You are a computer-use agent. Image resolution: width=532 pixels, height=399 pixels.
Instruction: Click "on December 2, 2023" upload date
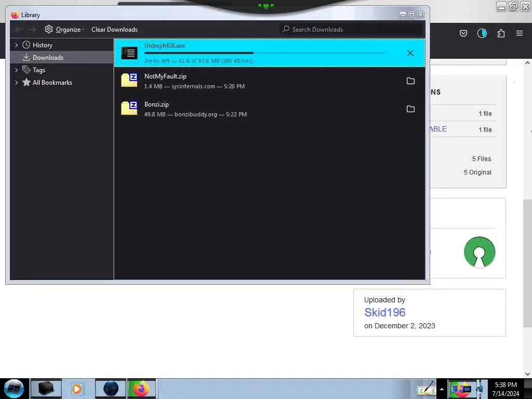400,326
